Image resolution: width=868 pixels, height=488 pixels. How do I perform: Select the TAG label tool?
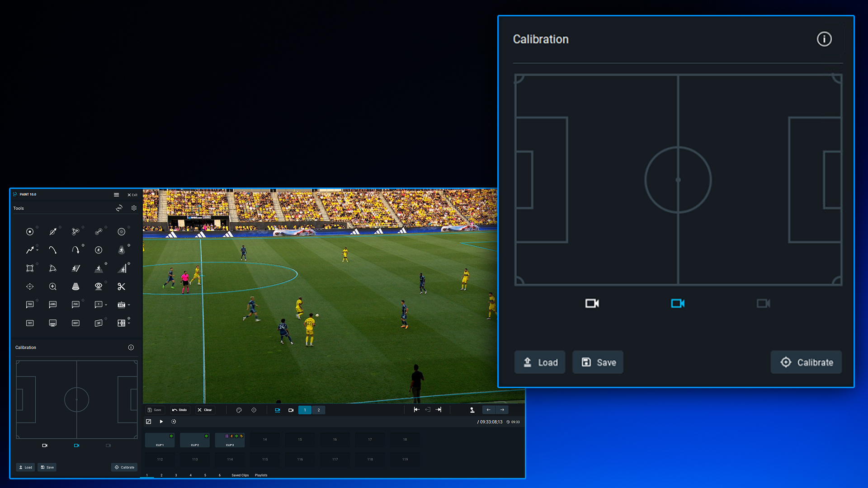tap(30, 305)
